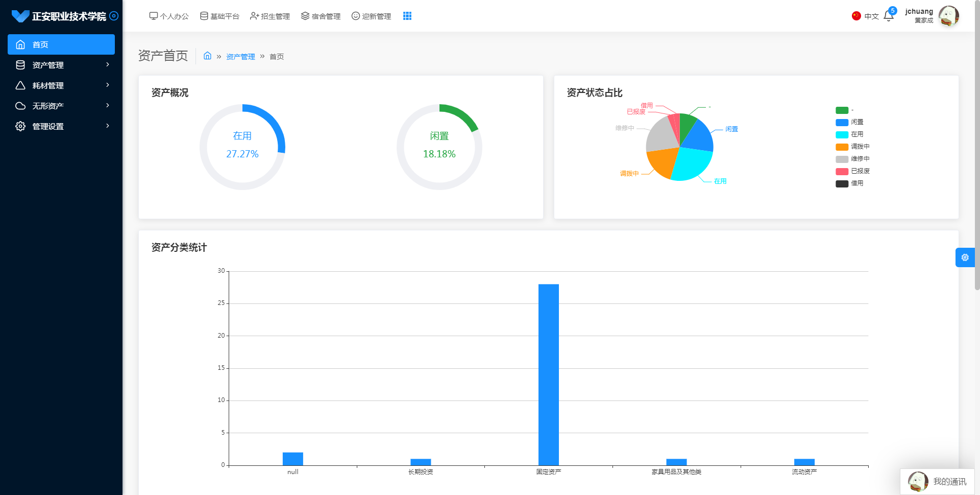Screen dimensions: 980x495
Task: Click the gray 维修中 pie slice
Action: click(661, 135)
